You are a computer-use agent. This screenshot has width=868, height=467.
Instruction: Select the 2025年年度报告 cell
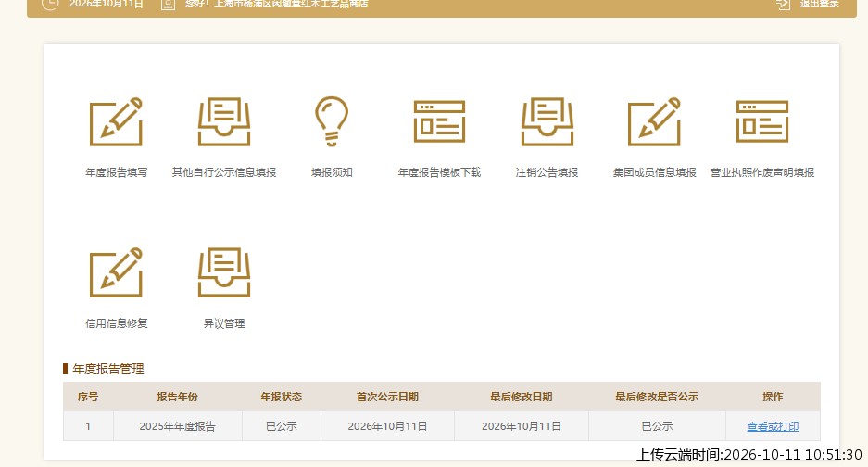coord(177,426)
